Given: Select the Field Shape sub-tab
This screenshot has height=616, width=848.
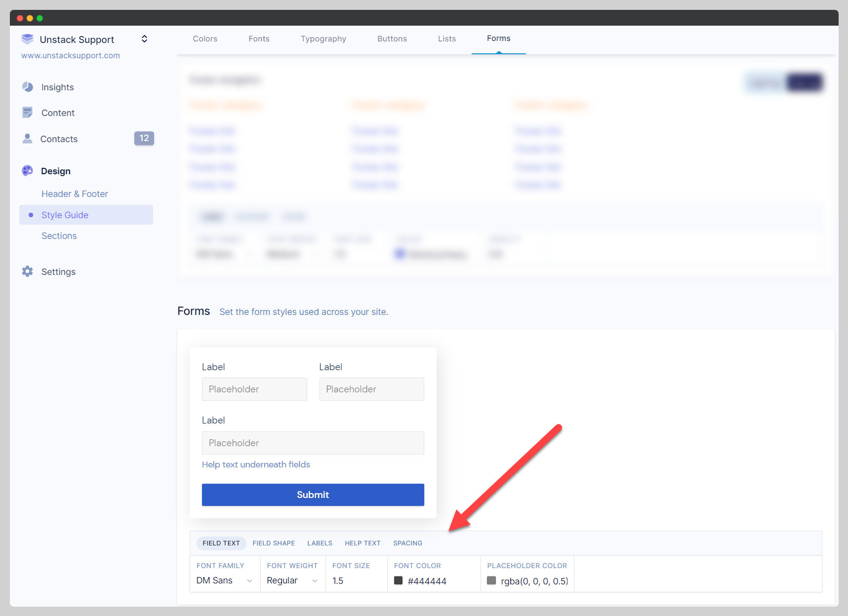Looking at the screenshot, I should (273, 543).
